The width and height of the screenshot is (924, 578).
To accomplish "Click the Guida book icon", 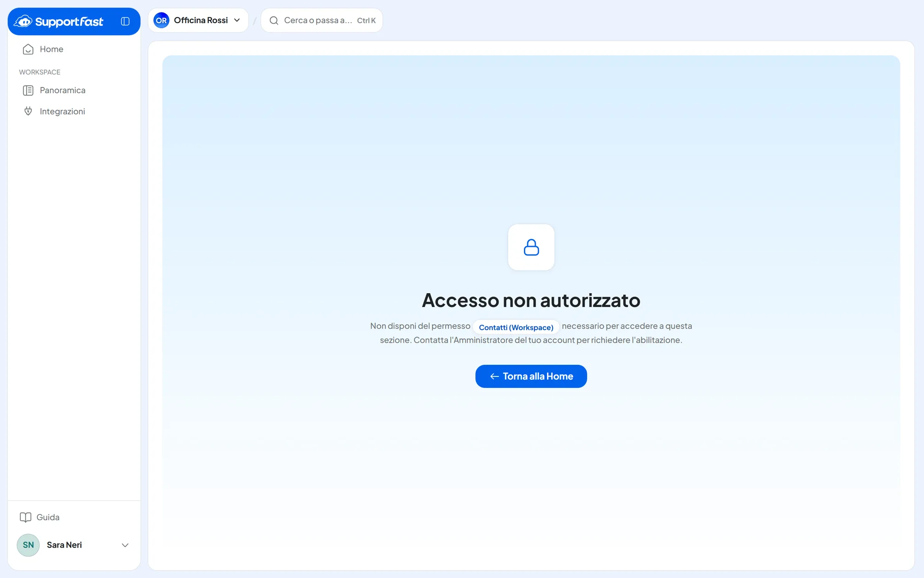I will click(x=25, y=517).
